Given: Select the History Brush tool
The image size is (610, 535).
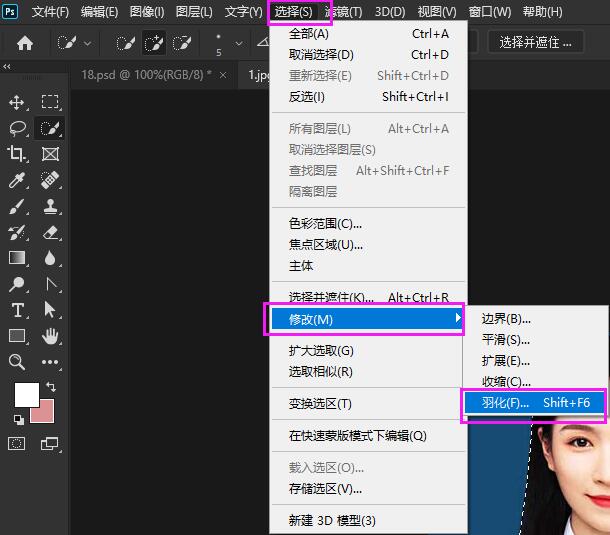Looking at the screenshot, I should (x=17, y=232).
